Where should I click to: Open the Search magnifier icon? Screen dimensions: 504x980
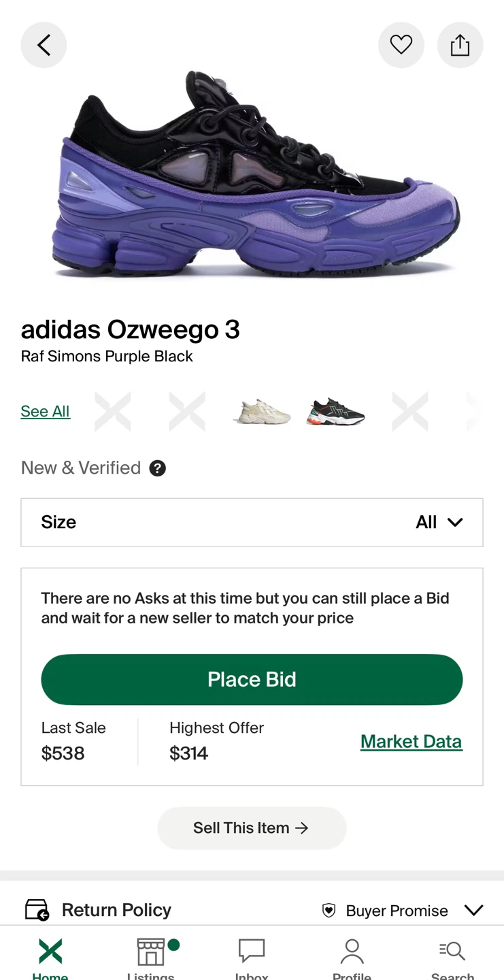coord(452,951)
